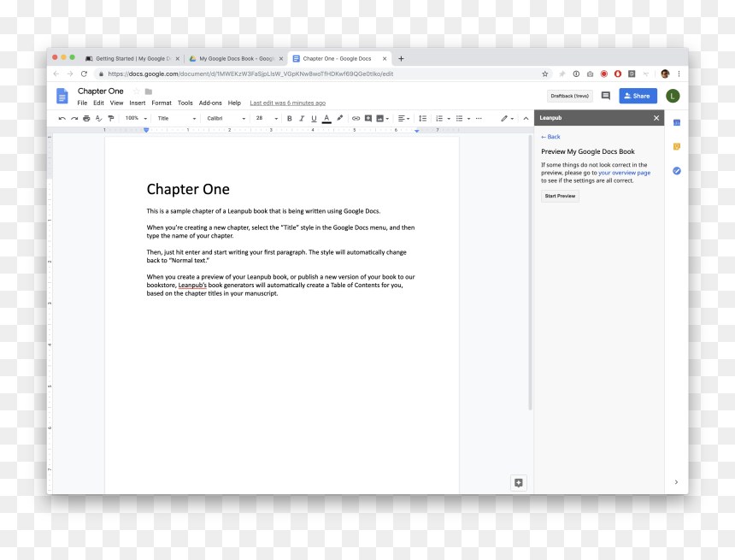Open the Title paragraph style dropdown
The image size is (735, 560).
(x=176, y=119)
